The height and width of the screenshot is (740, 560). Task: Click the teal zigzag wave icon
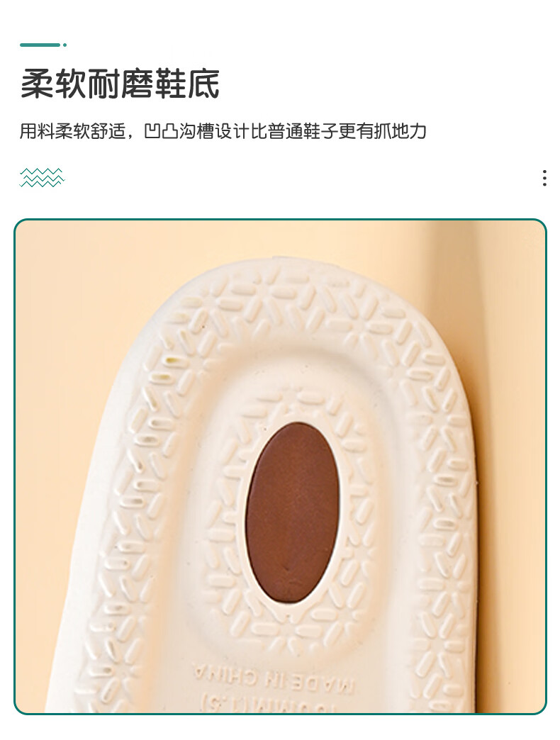click(42, 177)
